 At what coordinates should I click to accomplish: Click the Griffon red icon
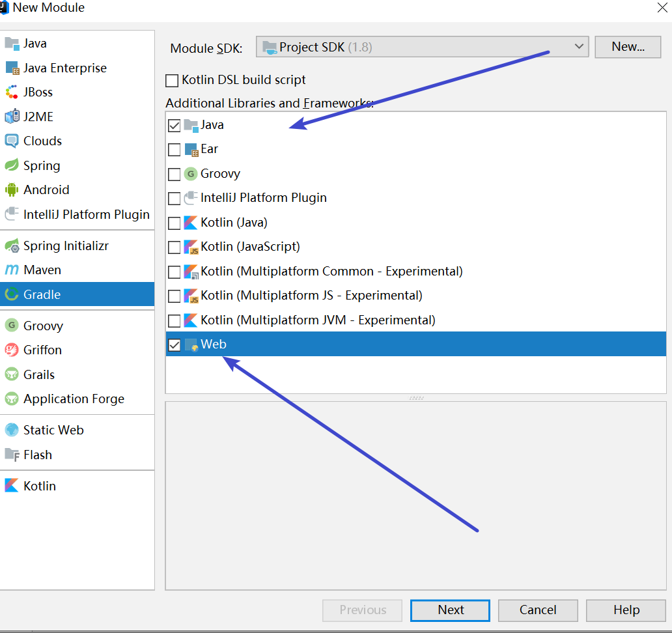12,350
